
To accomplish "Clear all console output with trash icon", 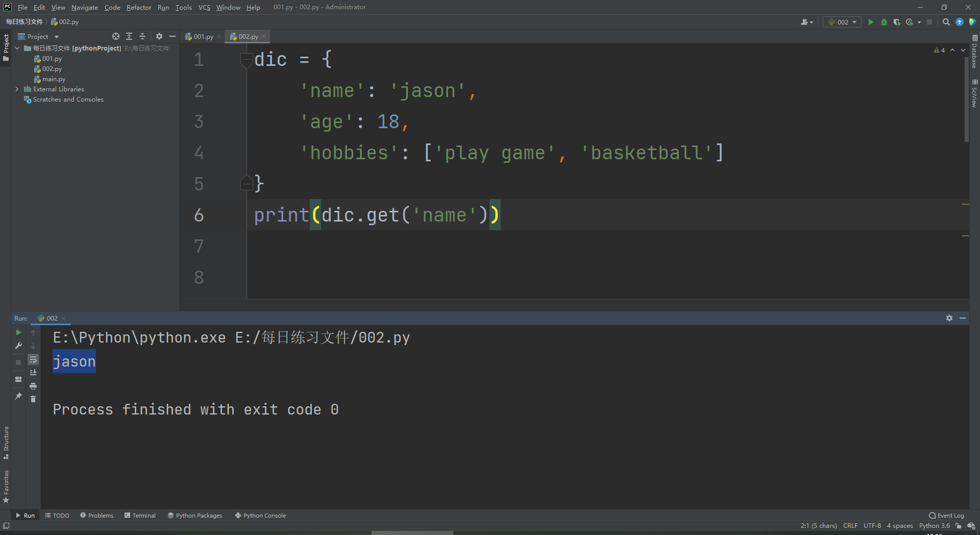I will (33, 399).
